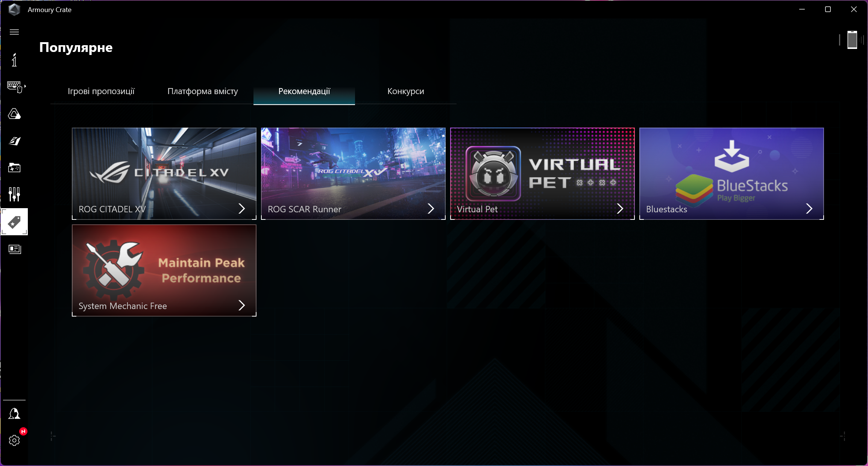868x466 pixels.
Task: Switch to Платформа вмісту tab
Action: click(203, 91)
